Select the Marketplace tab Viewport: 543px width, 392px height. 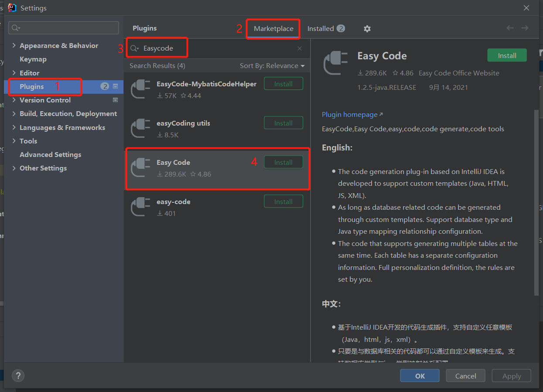(x=273, y=28)
